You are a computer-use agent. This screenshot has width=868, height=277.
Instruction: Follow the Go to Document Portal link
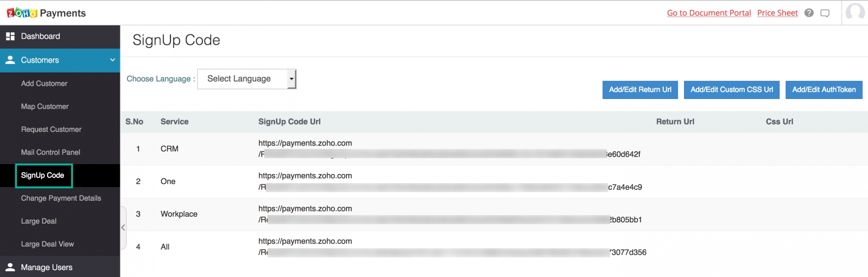click(709, 13)
